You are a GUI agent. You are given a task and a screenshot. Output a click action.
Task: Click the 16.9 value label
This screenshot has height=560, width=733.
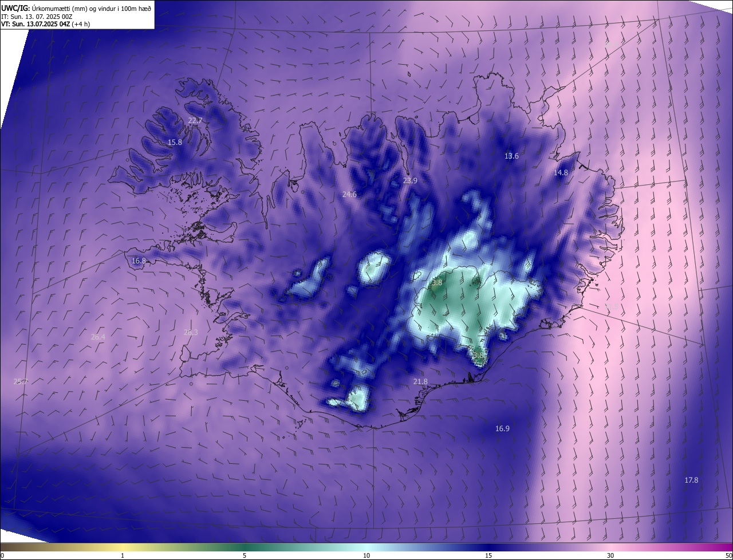(502, 428)
